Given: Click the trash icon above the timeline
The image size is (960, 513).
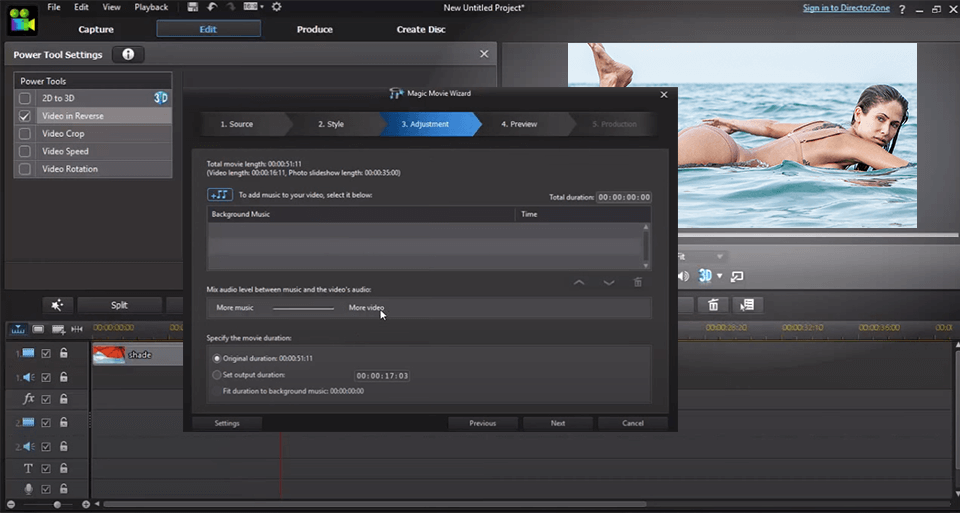Looking at the screenshot, I should [713, 305].
